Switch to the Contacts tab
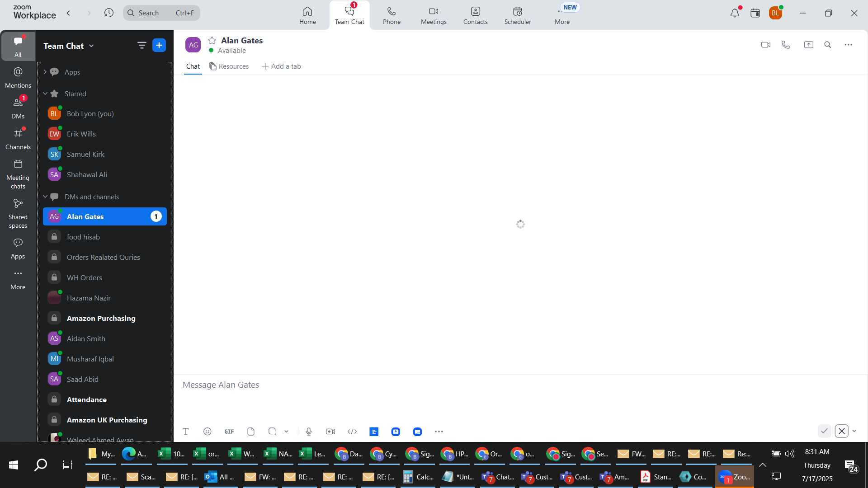 pos(475,15)
